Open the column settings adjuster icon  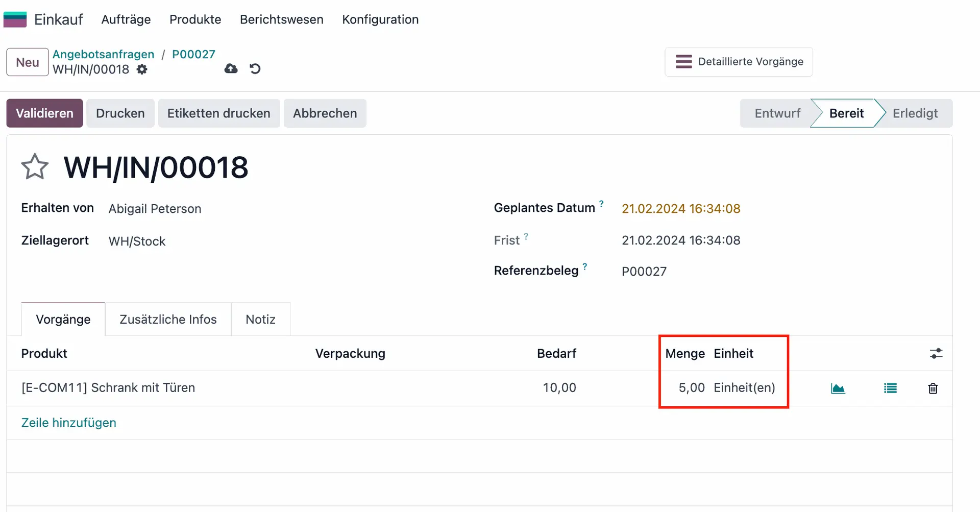point(936,353)
